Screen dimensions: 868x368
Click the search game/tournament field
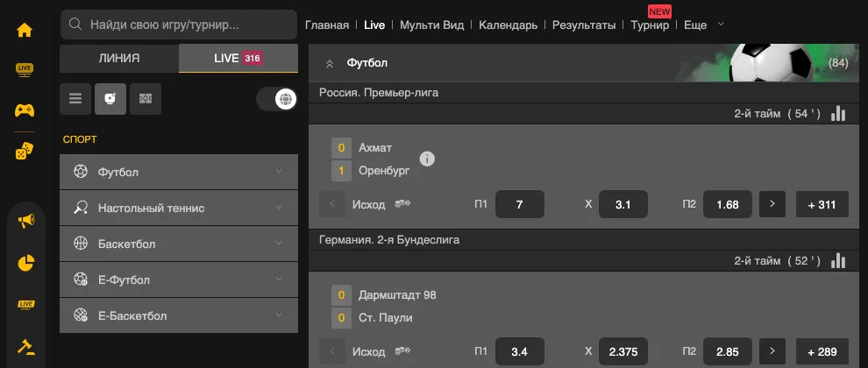[x=179, y=25]
